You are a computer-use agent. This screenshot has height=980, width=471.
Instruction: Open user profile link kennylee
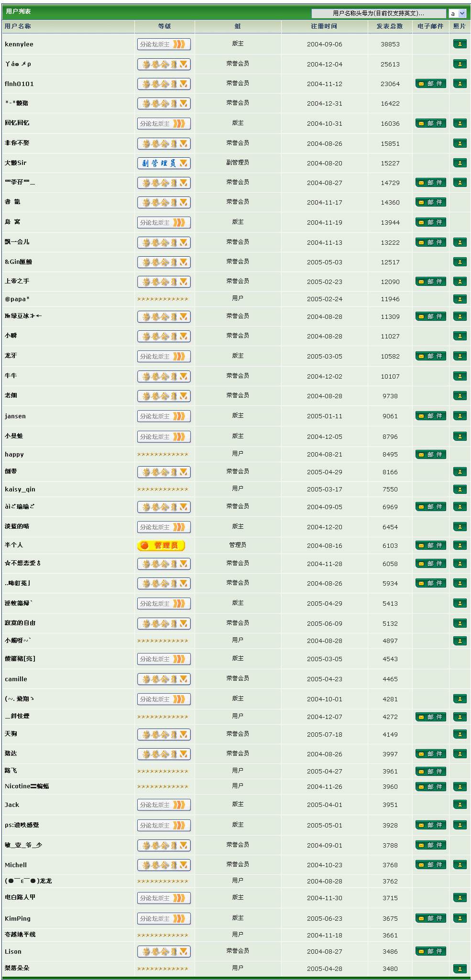(x=19, y=44)
